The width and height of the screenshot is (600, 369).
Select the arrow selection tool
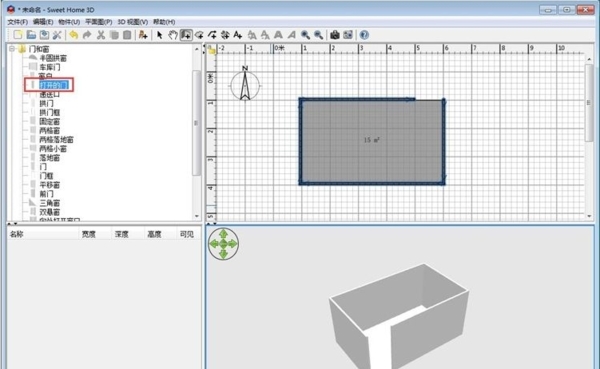coord(160,35)
